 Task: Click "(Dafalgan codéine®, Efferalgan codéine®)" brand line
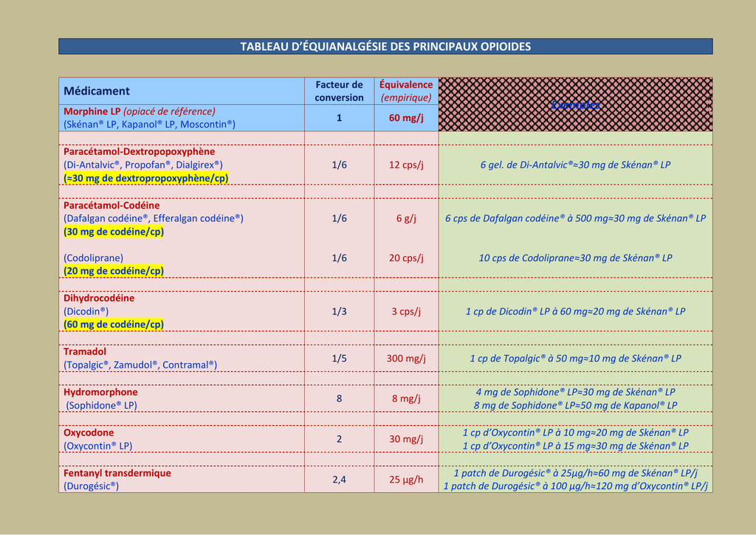(x=154, y=218)
